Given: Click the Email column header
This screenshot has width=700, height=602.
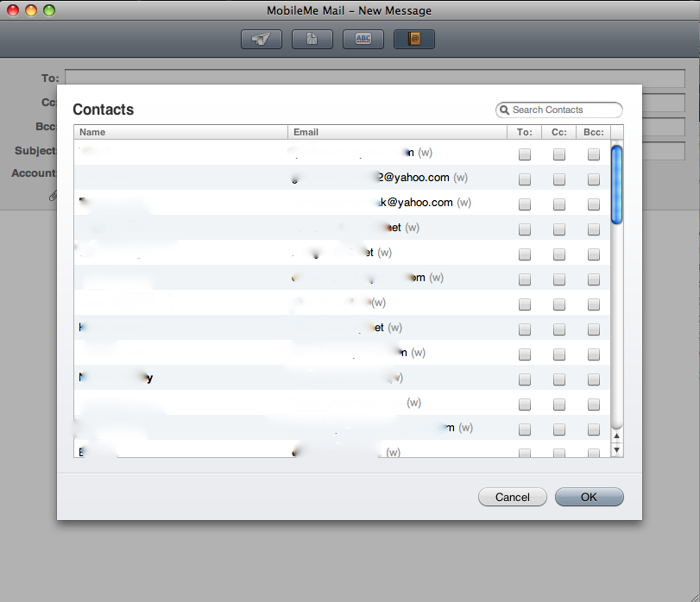Looking at the screenshot, I should click(x=397, y=132).
